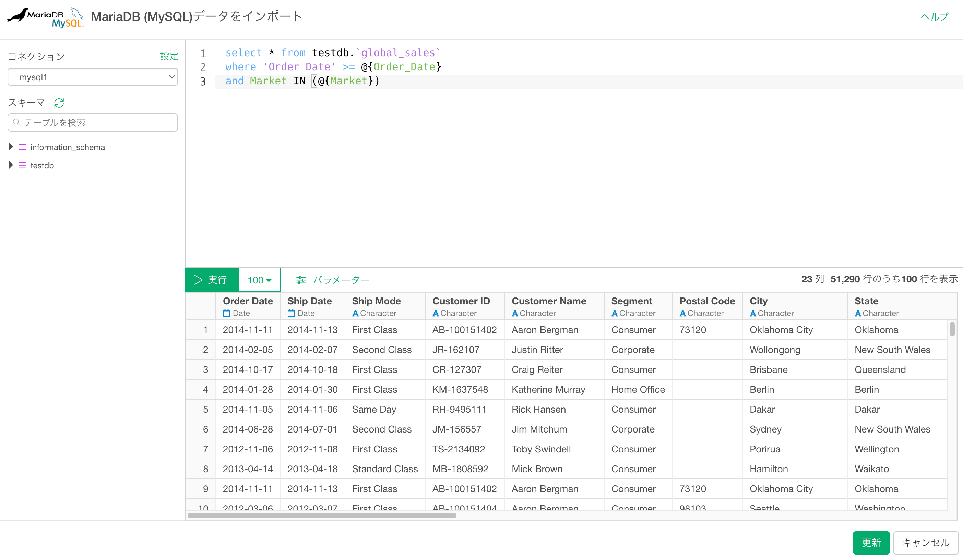Click the Postal Code column header
Image resolution: width=963 pixels, height=560 pixels.
708,306
